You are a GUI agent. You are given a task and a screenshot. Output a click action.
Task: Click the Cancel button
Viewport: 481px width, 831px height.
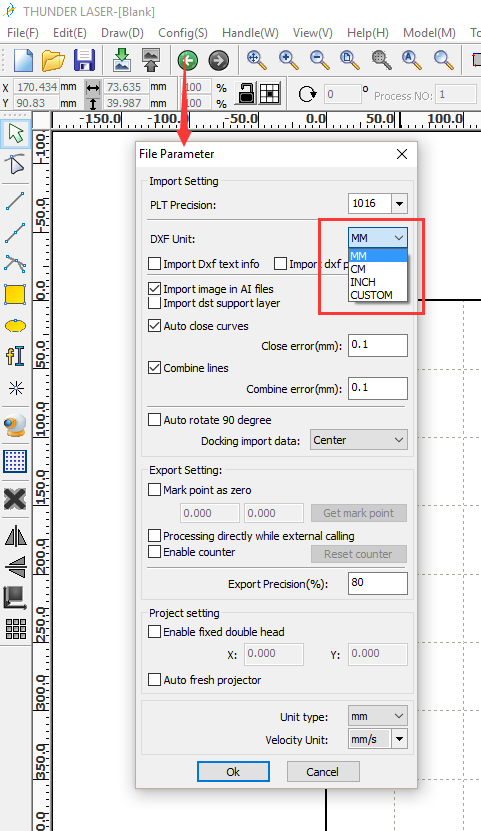(x=323, y=772)
